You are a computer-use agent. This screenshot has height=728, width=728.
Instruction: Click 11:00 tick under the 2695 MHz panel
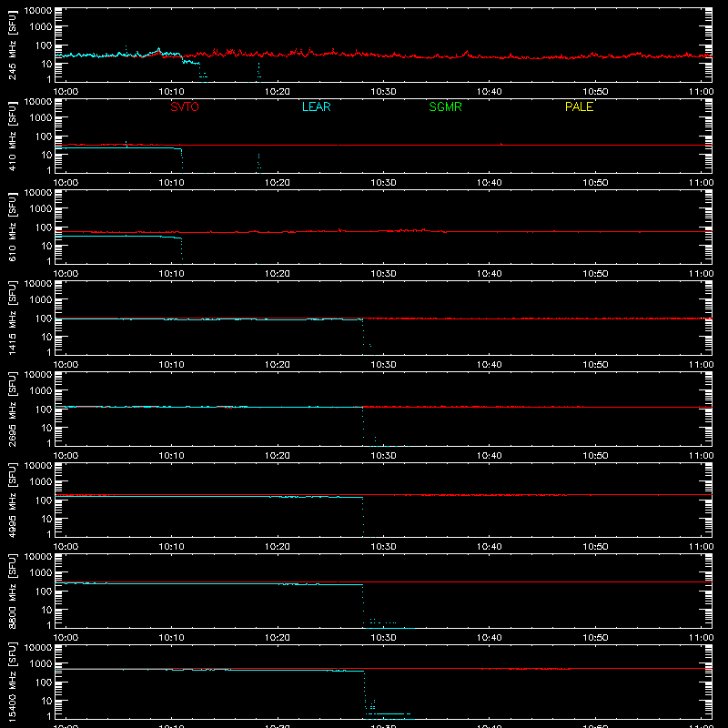coord(701,456)
